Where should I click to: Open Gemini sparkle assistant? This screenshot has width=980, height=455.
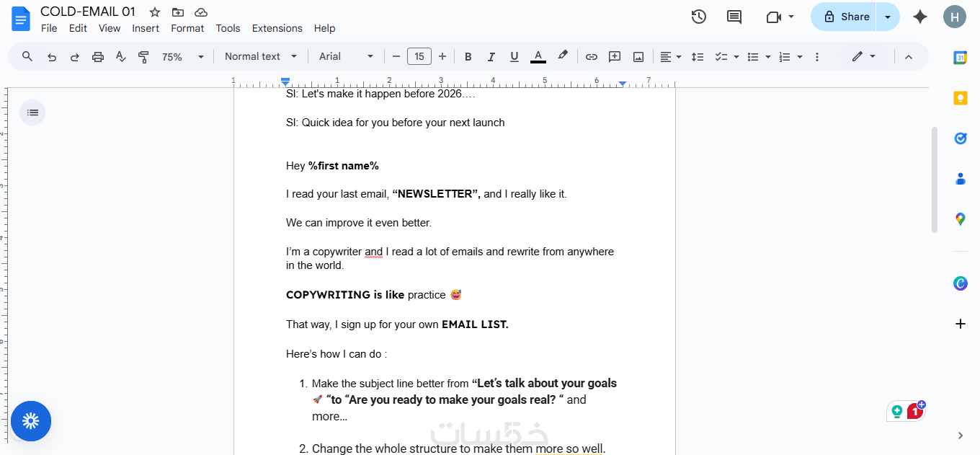pos(920,17)
